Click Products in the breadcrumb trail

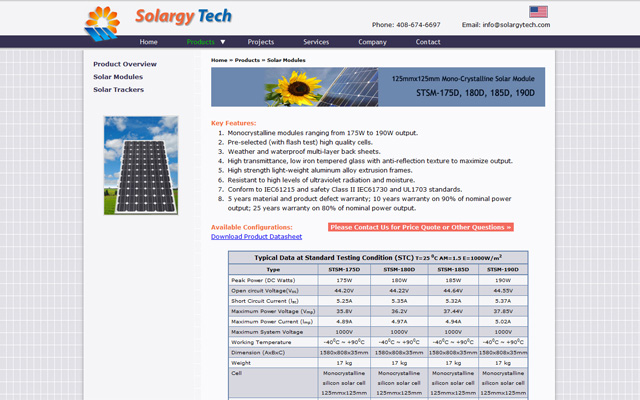pos(247,60)
